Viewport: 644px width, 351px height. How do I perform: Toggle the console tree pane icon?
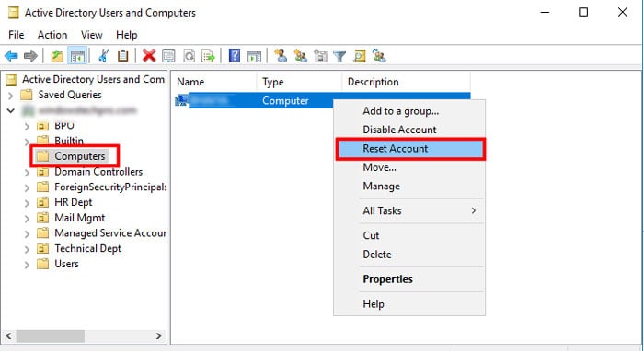pos(77,56)
